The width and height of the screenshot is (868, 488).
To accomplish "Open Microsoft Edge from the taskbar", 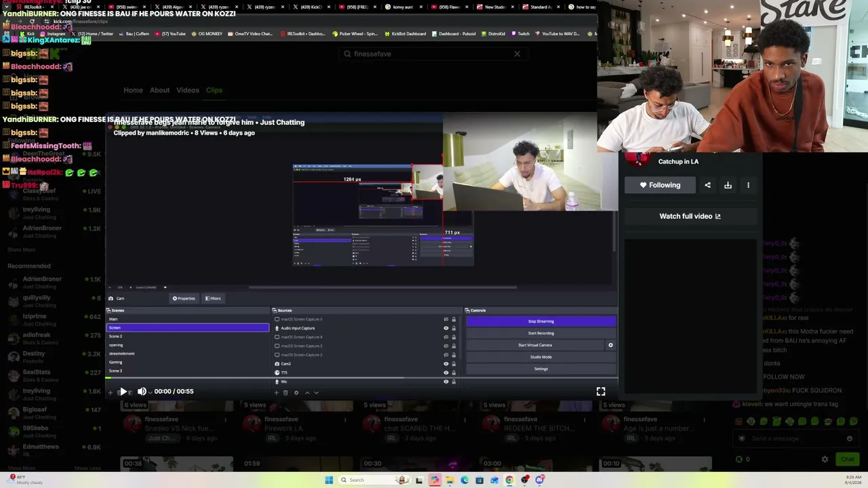I will (x=465, y=480).
